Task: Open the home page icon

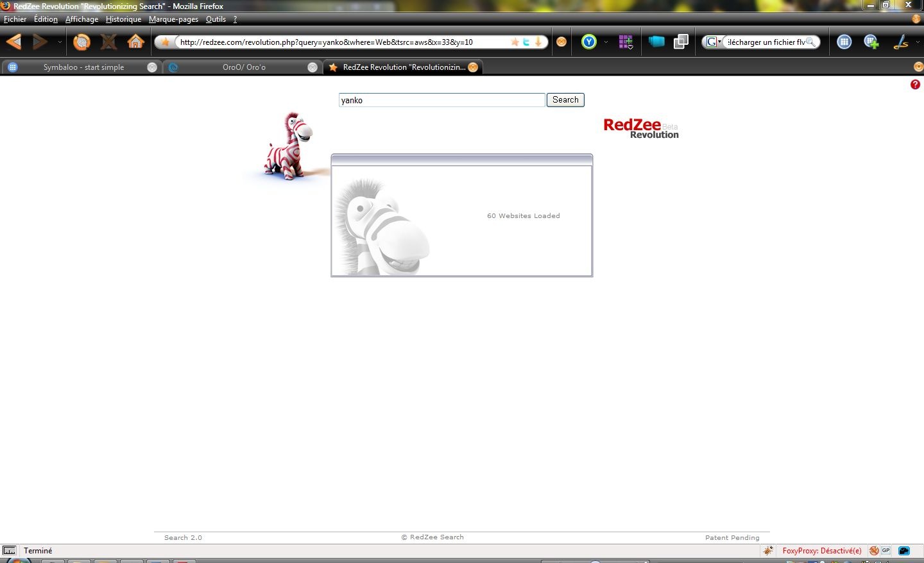Action: click(x=135, y=42)
